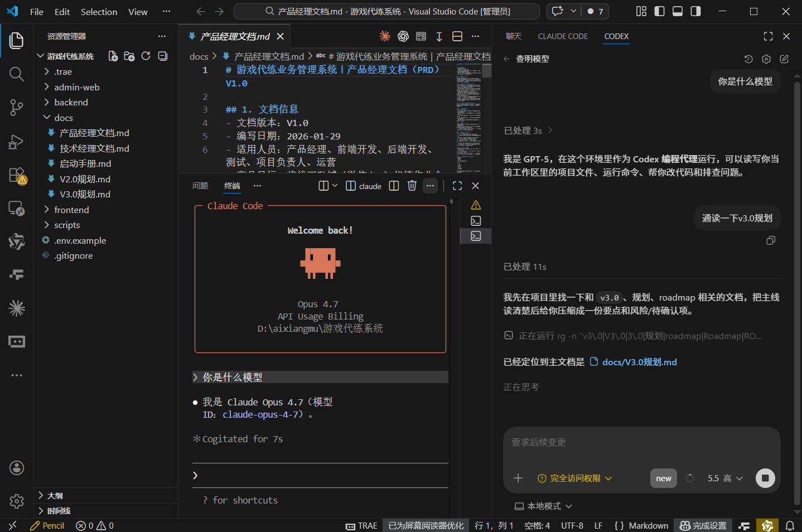802x532 pixels.
Task: Open the Source Control view
Action: click(17, 107)
